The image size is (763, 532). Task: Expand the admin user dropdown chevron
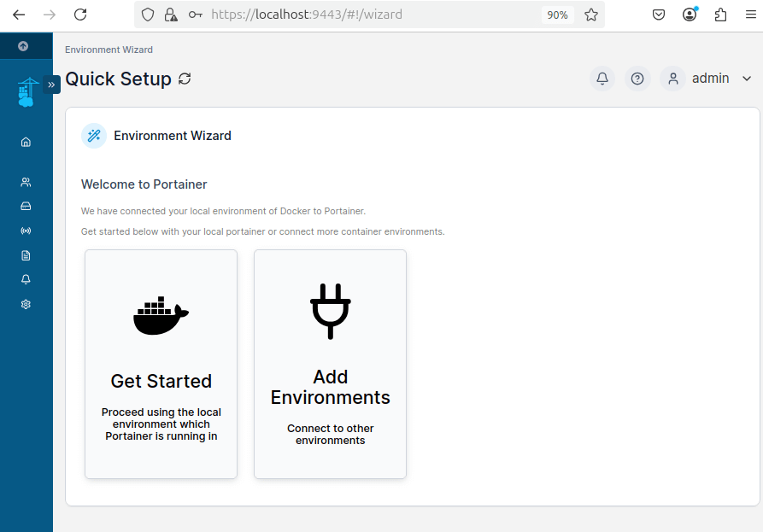pos(747,79)
